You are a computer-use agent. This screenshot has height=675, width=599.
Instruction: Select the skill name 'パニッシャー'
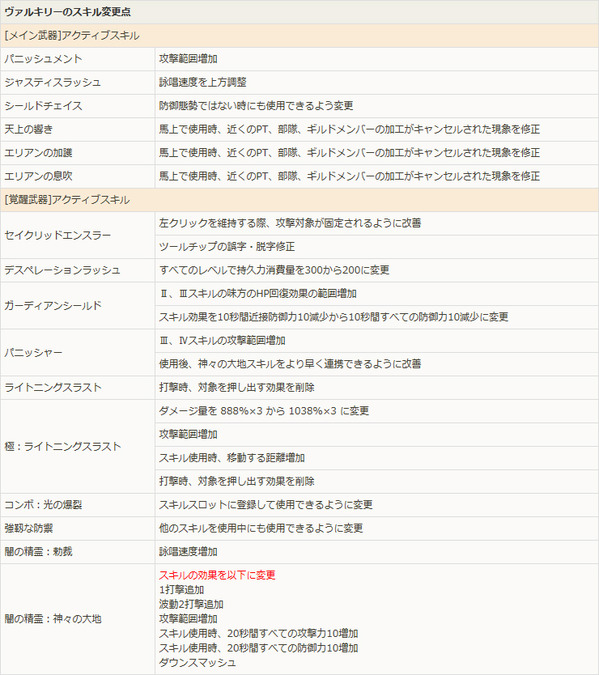coord(34,353)
